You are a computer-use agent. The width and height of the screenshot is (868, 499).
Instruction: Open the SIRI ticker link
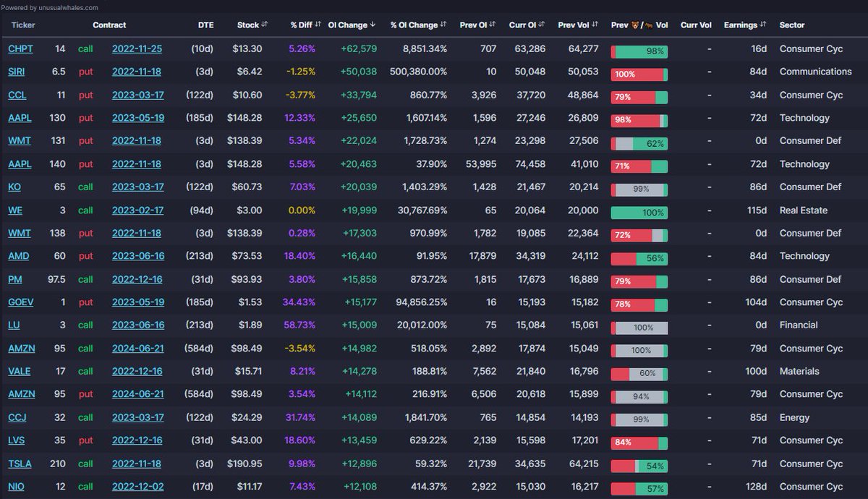(x=17, y=72)
